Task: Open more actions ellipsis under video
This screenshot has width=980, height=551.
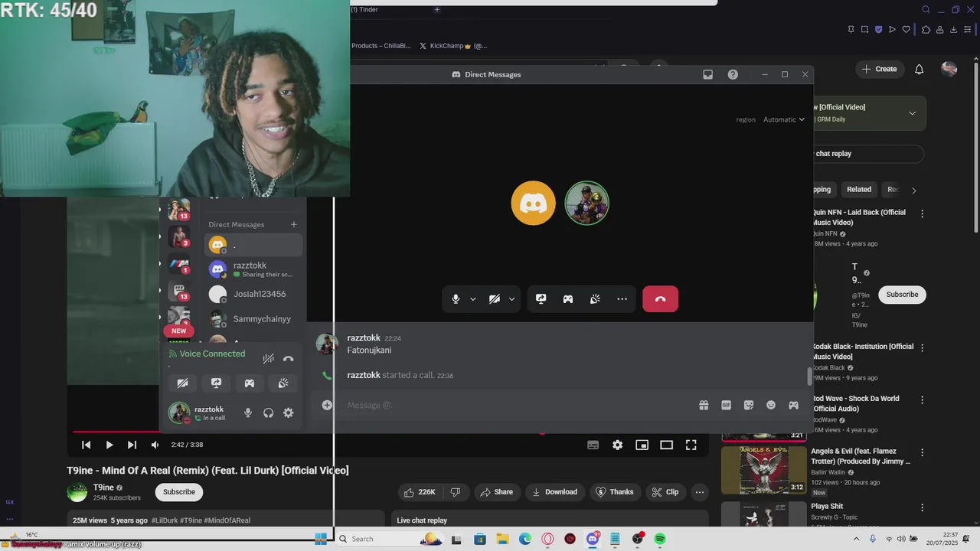Action: [699, 492]
